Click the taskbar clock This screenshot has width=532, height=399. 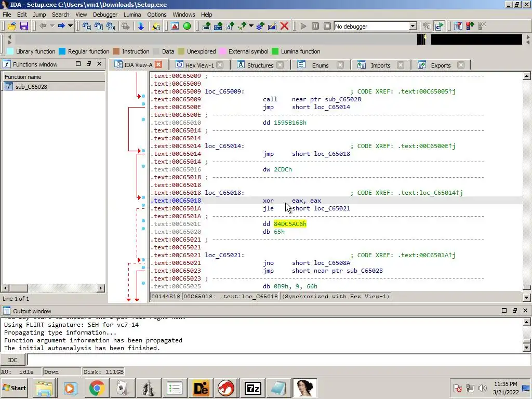tap(506, 388)
